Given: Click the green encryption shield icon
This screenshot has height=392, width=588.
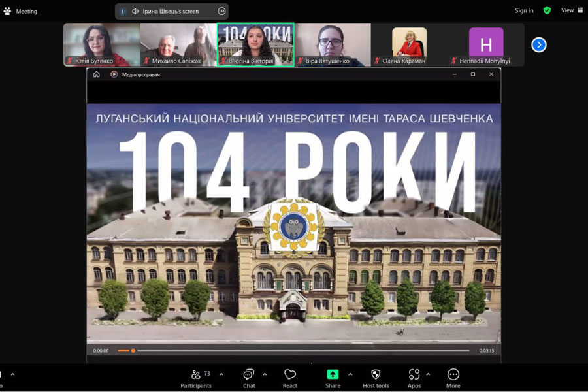Looking at the screenshot, I should [547, 10].
